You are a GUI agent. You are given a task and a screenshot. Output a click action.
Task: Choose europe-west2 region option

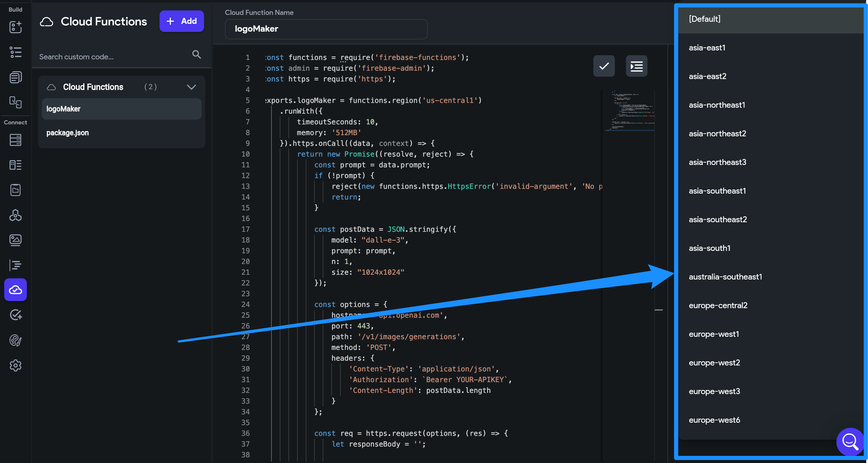point(771,363)
